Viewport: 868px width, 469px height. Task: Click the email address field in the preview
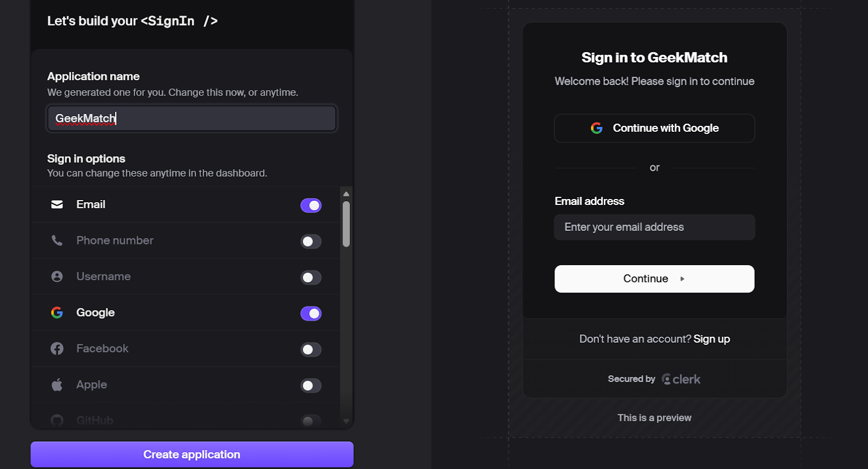point(654,227)
